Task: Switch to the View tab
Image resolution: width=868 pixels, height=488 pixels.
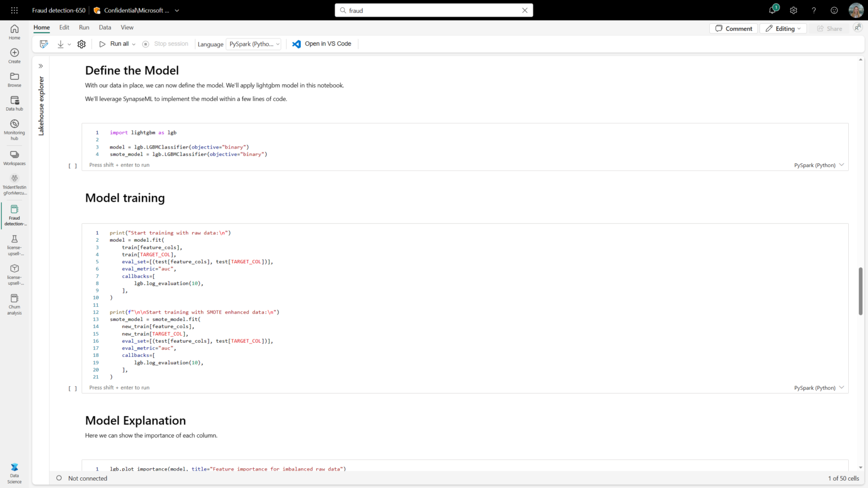Action: (x=127, y=27)
